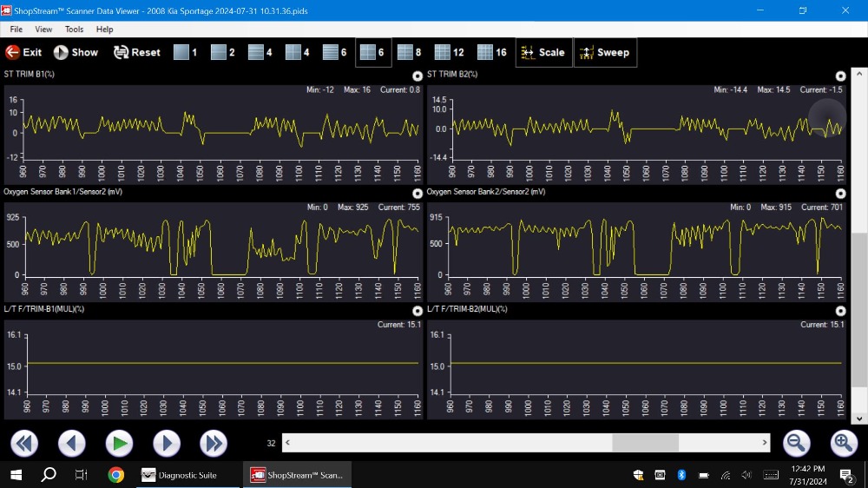
Task: Select the 16 graph layout
Action: point(491,52)
